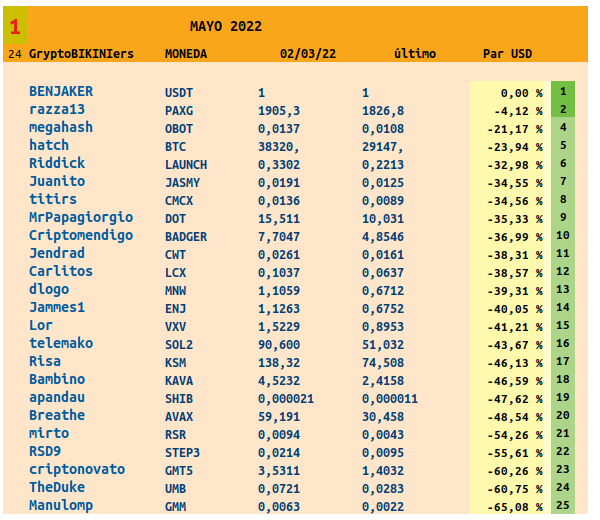600x520 pixels.
Task: Select the BTC coin cell
Action: [x=175, y=146]
